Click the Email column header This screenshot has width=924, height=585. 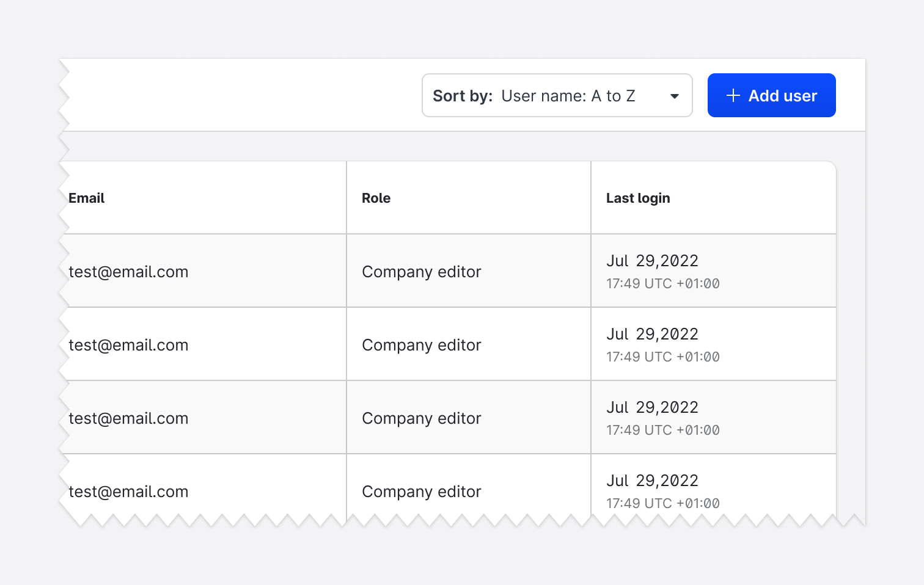[x=86, y=198]
